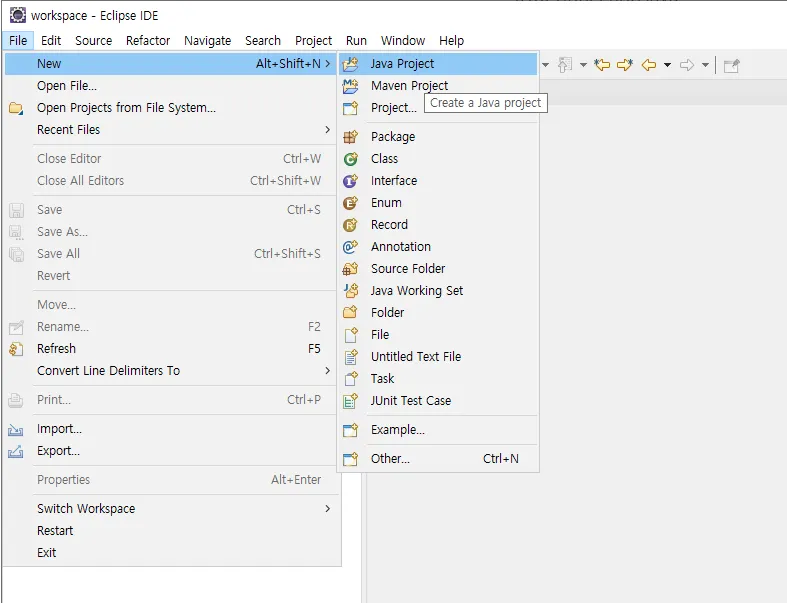Click the green Class icon
The image size is (787, 603).
350,159
